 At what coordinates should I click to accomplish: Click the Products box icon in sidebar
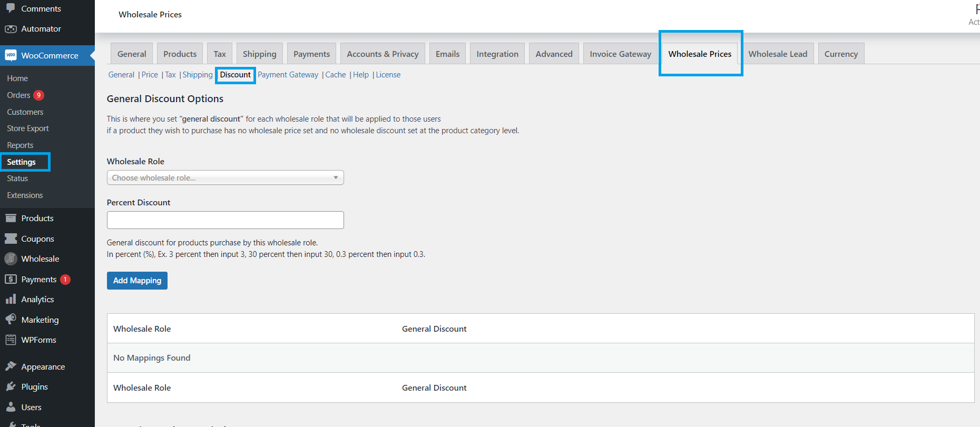(x=11, y=218)
